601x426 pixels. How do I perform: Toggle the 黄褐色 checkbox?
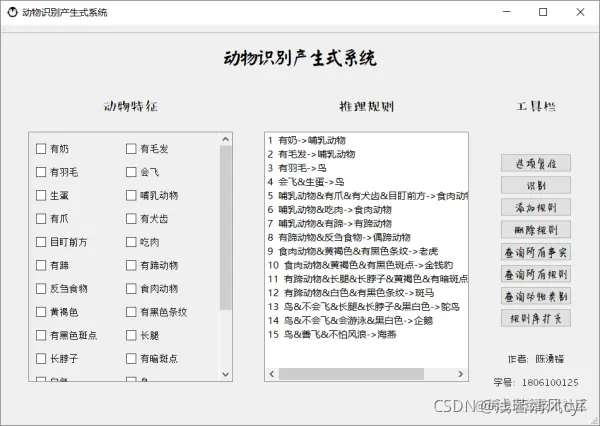click(x=41, y=312)
